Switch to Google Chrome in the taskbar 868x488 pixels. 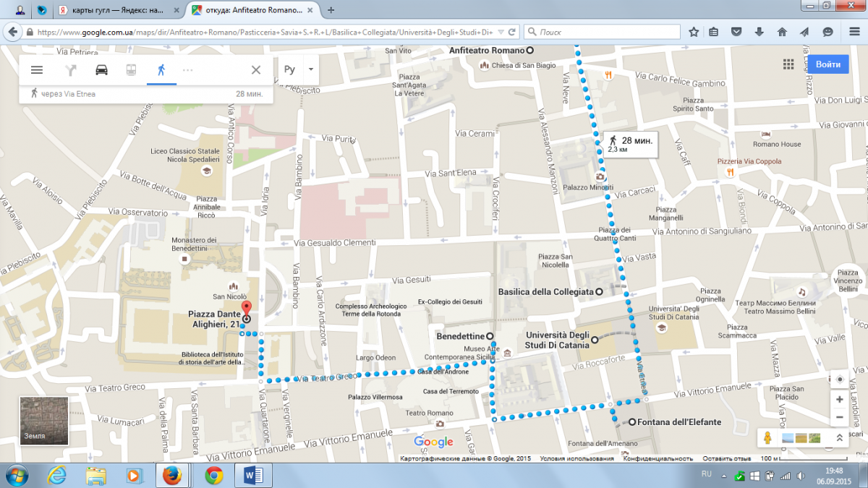(x=213, y=475)
